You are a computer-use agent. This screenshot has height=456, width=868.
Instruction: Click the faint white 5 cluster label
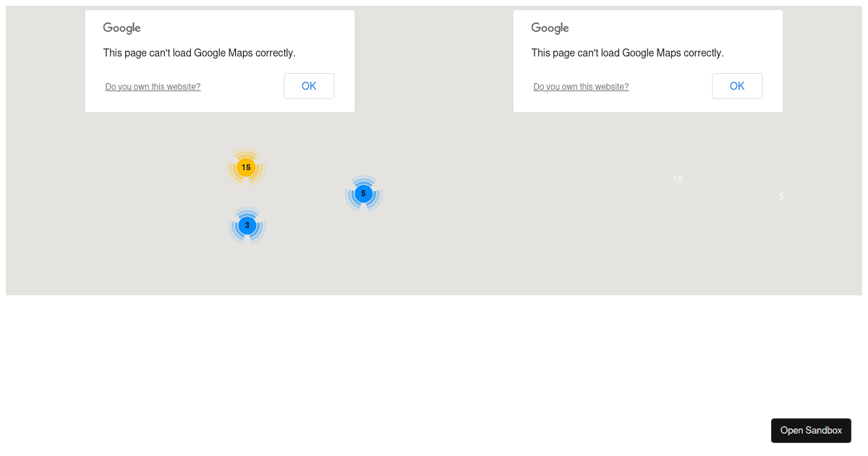[x=781, y=196]
